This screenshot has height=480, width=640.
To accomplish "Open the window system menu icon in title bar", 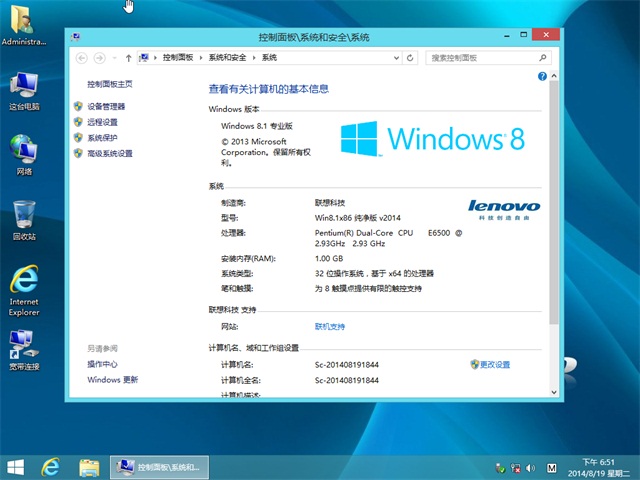I will tap(76, 37).
